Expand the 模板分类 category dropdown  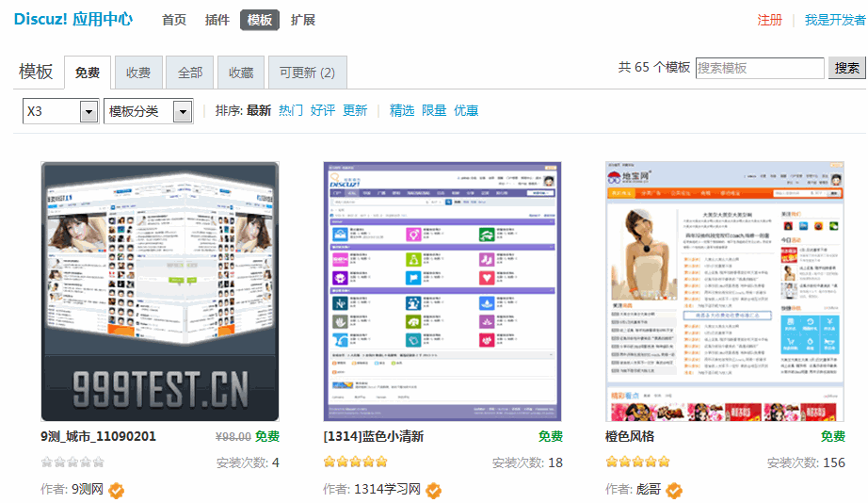point(148,111)
